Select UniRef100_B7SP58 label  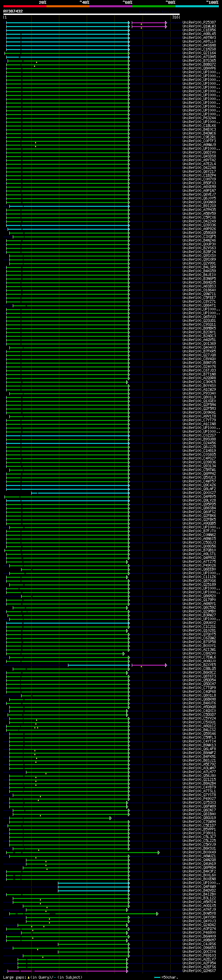(x=199, y=642)
